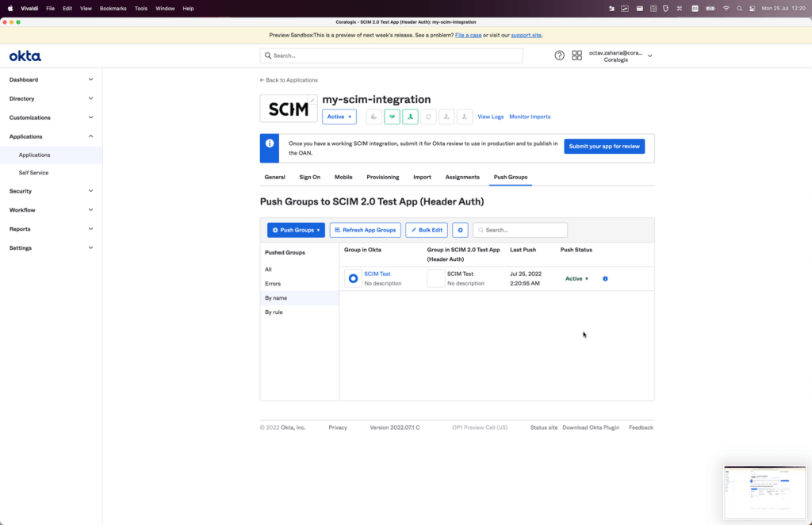Click the first grey icon button right of Active
812x525 pixels.
pyautogui.click(x=374, y=117)
